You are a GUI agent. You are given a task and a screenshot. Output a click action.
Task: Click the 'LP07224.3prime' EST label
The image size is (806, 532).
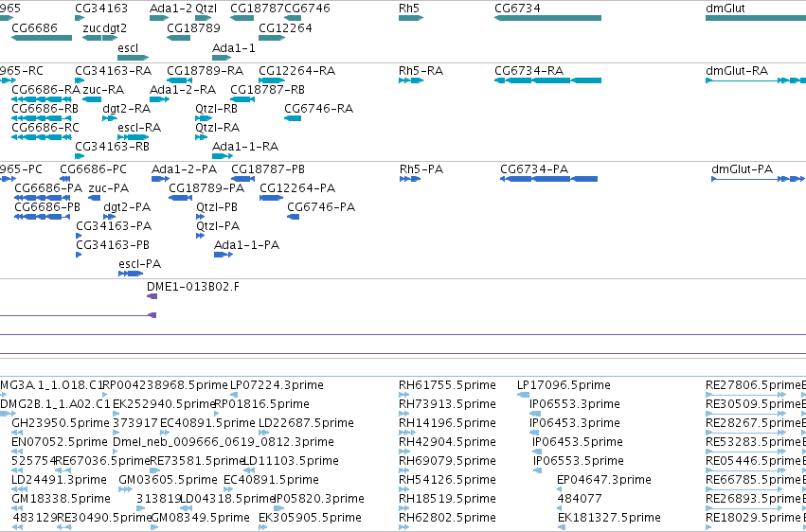point(277,385)
